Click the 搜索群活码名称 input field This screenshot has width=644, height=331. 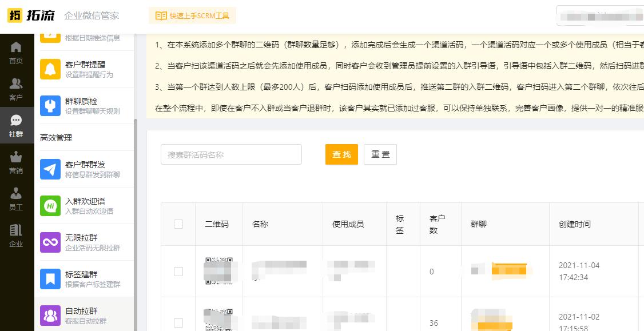[231, 154]
